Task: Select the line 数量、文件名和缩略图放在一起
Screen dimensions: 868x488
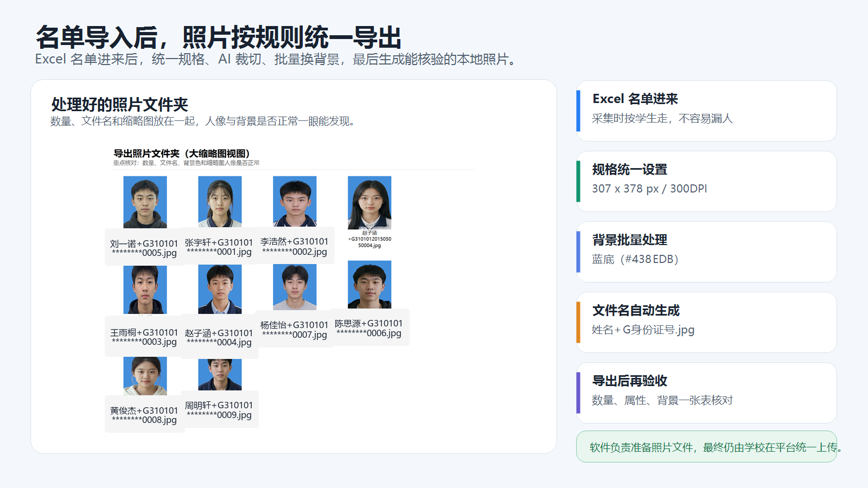Action: click(x=204, y=121)
